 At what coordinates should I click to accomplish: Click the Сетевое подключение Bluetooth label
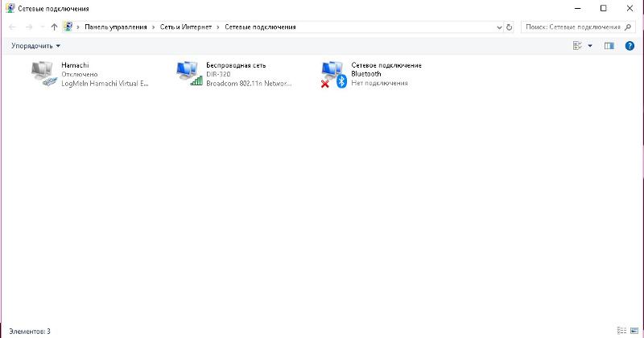pos(386,69)
